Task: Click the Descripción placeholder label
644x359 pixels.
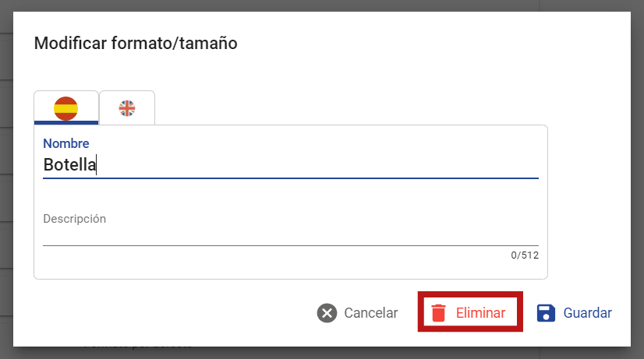Action: (74, 219)
